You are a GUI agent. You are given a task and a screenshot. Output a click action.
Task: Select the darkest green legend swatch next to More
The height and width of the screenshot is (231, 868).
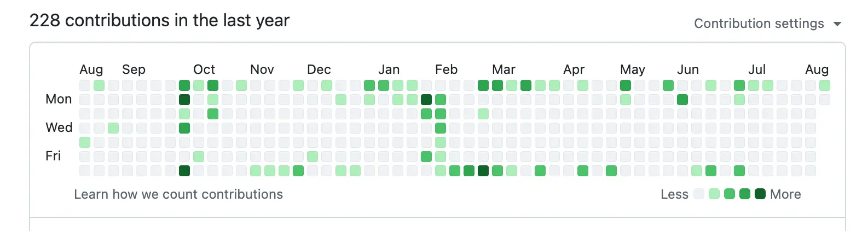click(760, 194)
